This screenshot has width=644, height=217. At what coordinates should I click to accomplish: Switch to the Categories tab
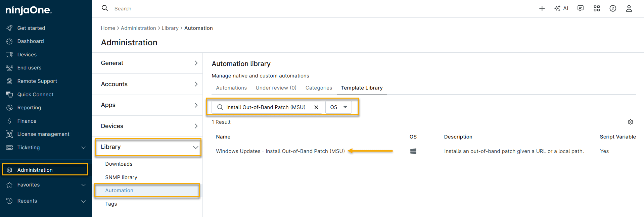319,88
